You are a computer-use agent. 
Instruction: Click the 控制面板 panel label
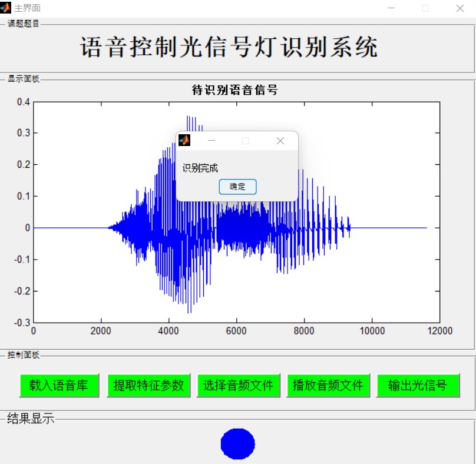click(x=24, y=354)
